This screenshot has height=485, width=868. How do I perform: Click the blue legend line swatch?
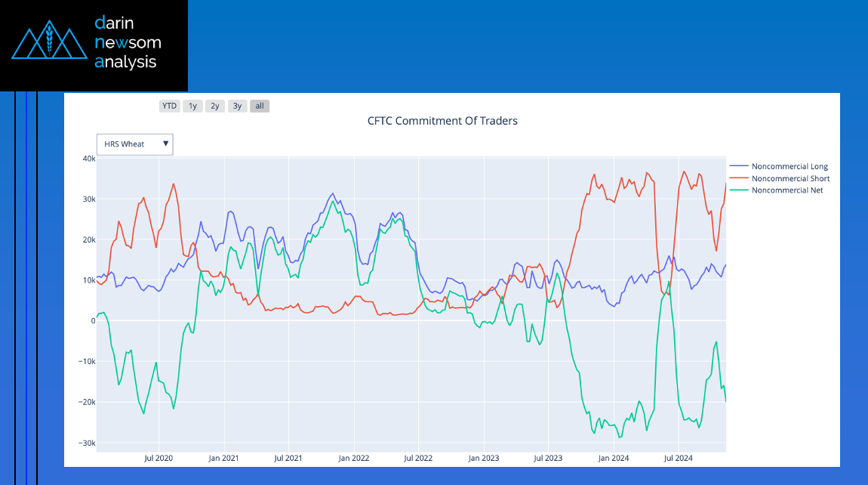739,166
